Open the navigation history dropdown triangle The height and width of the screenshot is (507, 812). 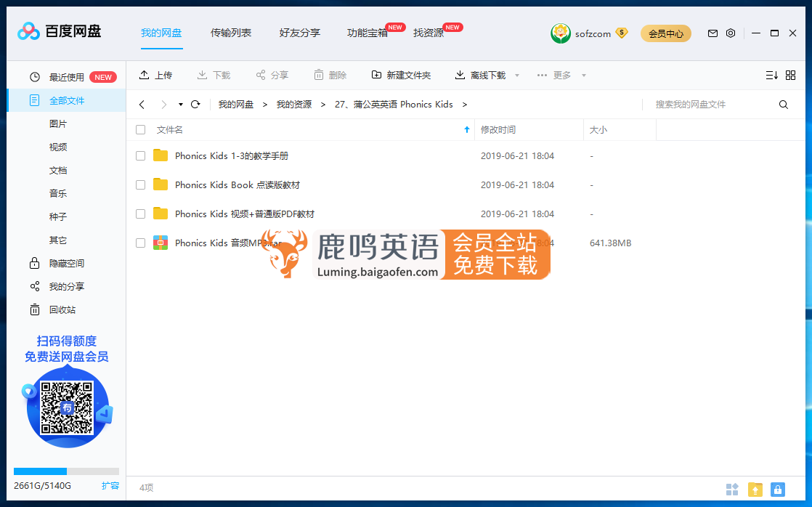click(181, 105)
